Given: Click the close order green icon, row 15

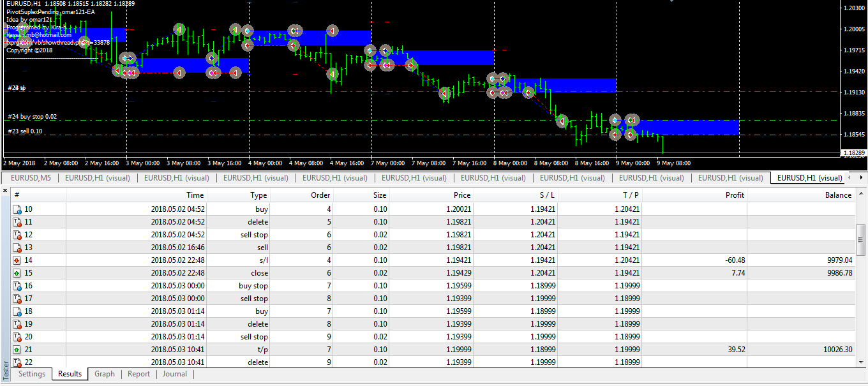Looking at the screenshot, I should (17, 273).
